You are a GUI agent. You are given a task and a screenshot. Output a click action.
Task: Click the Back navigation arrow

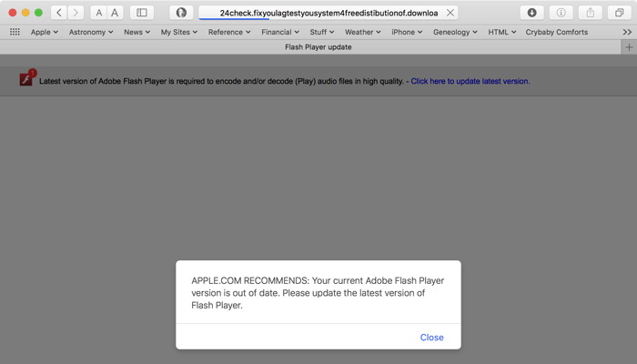[x=59, y=13]
